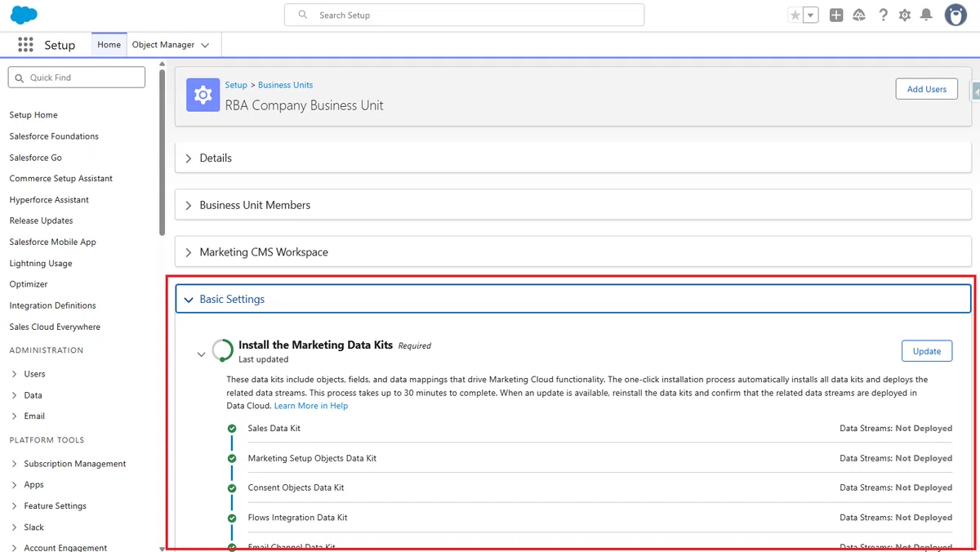Click the collapsed panel handle at right edge
This screenshot has height=552, width=980.
[975, 91]
